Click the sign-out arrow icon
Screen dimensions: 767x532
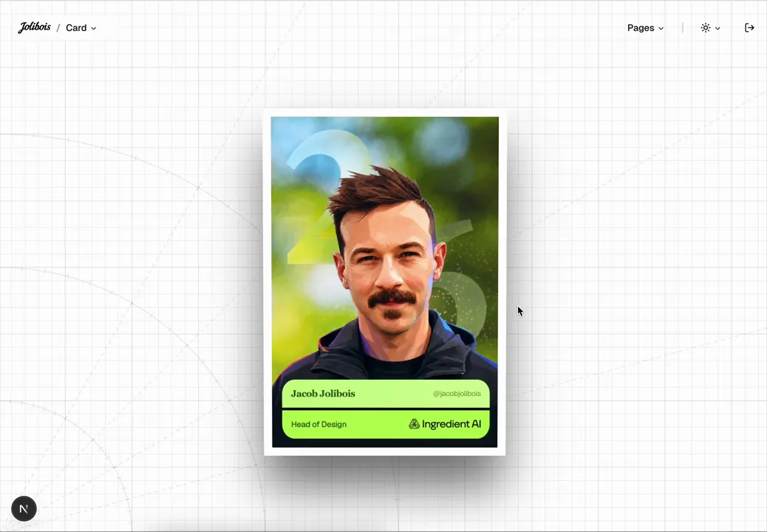coord(749,28)
